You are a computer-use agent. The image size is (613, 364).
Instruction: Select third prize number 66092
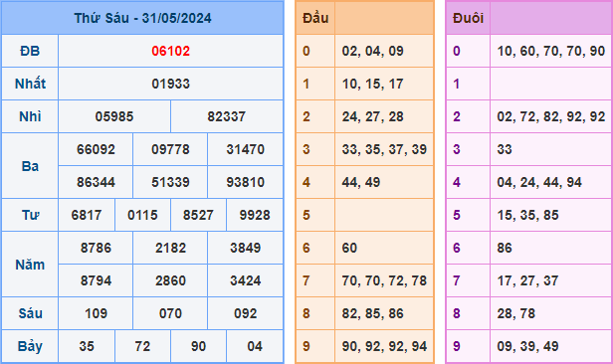pos(96,149)
